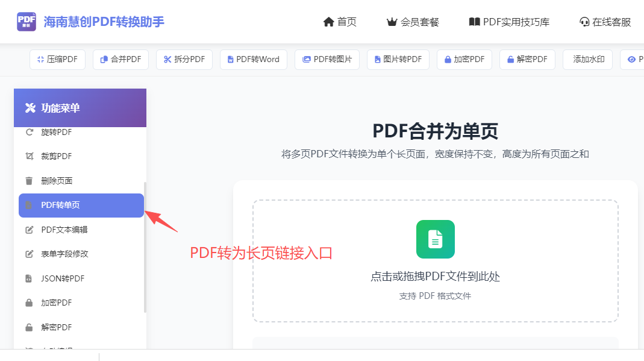644x361 pixels.
Task: Click the PDF合并为单页 page heading
Action: pyautogui.click(x=436, y=131)
